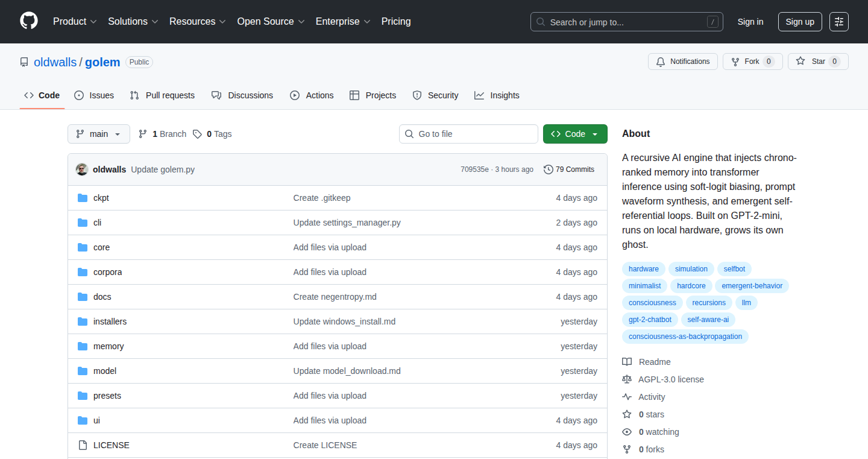Click the scale icon beside AGPL-3.0 license

[627, 379]
